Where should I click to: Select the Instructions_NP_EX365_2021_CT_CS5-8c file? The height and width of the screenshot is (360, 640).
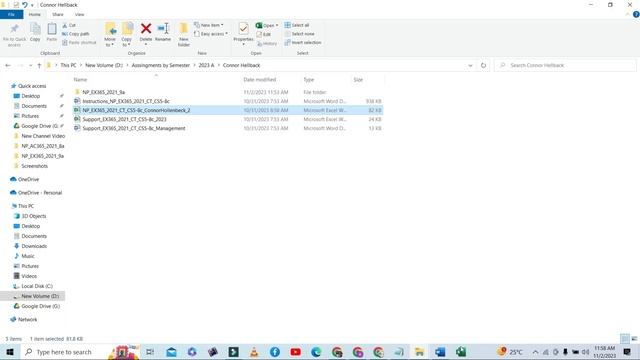coord(126,101)
